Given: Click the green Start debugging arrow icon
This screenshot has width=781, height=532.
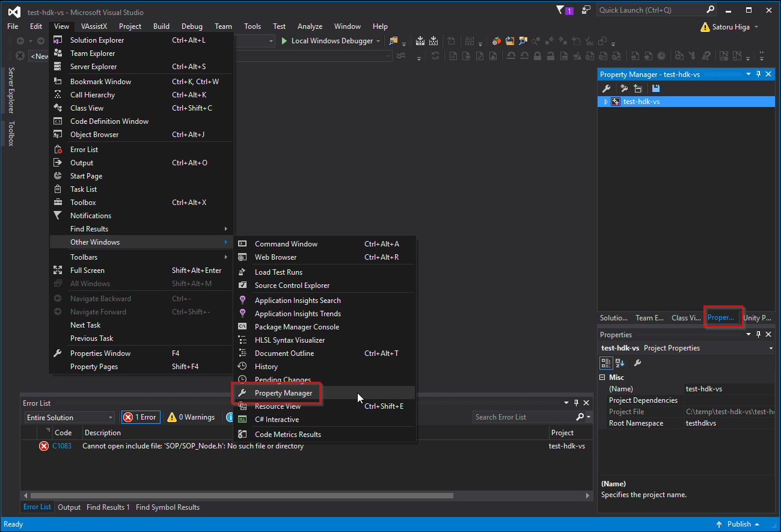Looking at the screenshot, I should coord(285,41).
